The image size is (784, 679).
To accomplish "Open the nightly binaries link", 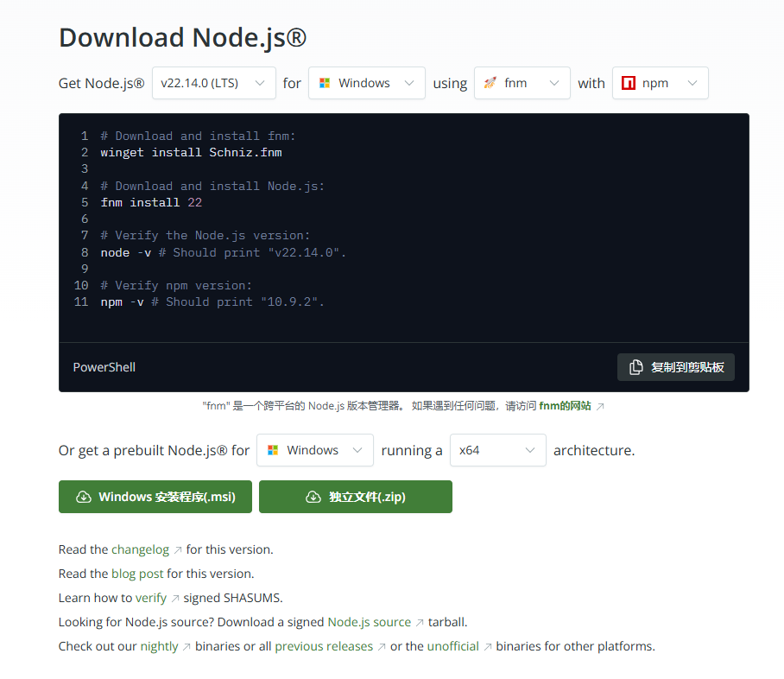I will coord(159,646).
